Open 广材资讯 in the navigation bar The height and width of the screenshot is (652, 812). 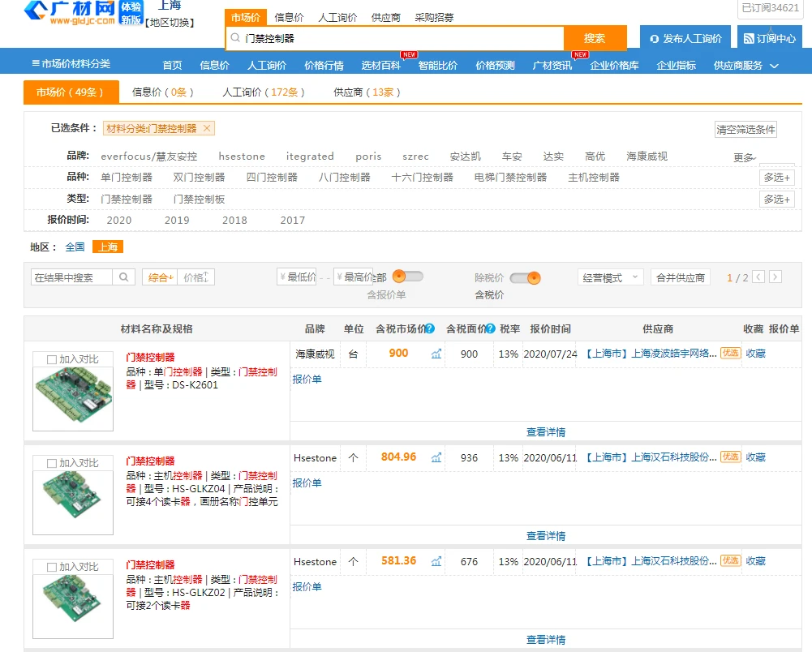552,66
